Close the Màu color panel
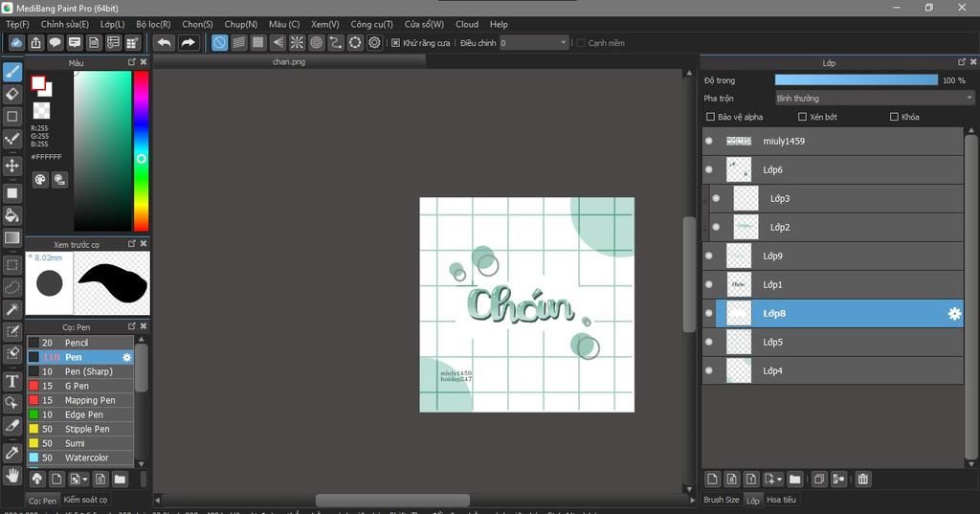Image resolution: width=980 pixels, height=514 pixels. [144, 62]
